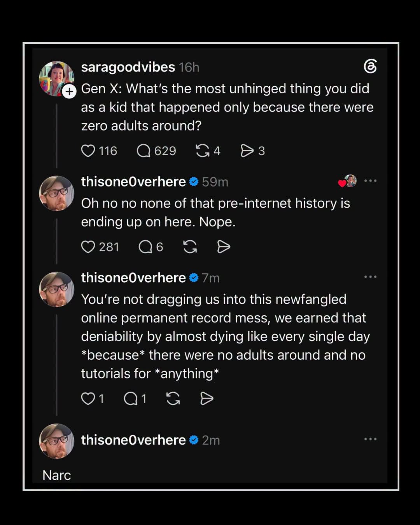Like the 'pre-internet history' reply
The height and width of the screenshot is (525, 420).
click(x=88, y=247)
